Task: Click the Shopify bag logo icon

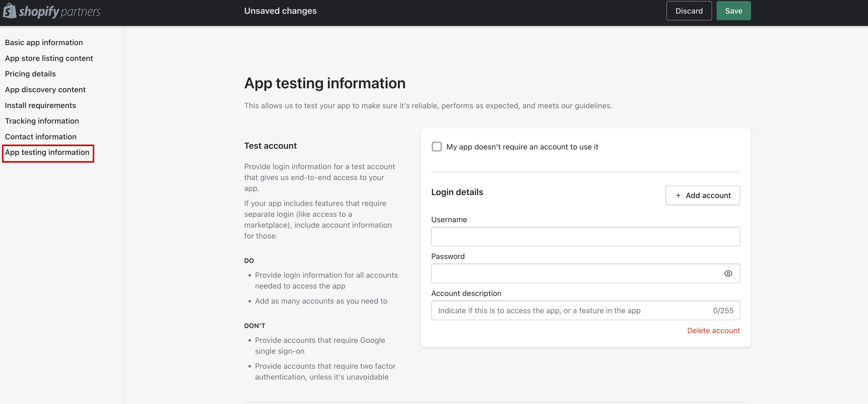Action: point(9,11)
